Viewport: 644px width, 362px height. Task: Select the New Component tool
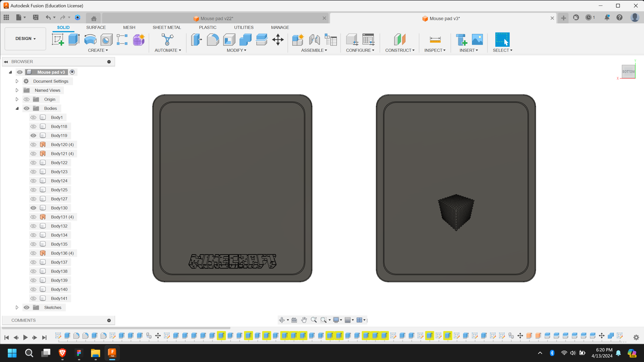click(298, 40)
